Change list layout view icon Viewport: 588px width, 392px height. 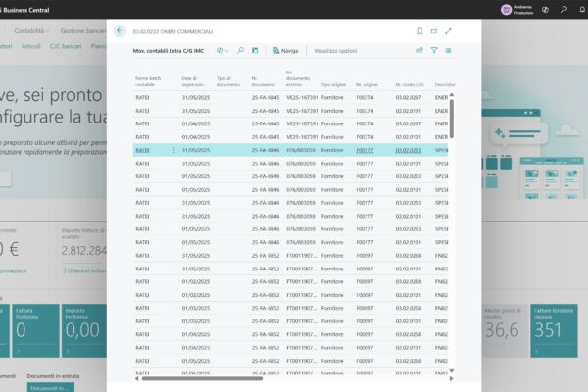(x=449, y=50)
